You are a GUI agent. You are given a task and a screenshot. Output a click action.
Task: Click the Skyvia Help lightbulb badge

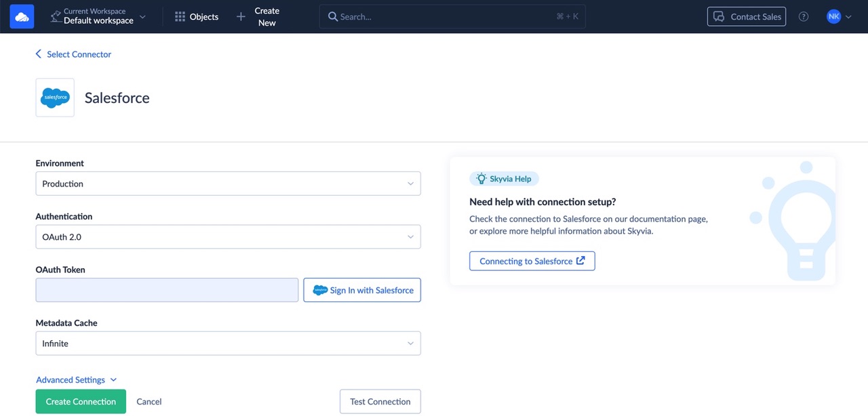pos(504,179)
